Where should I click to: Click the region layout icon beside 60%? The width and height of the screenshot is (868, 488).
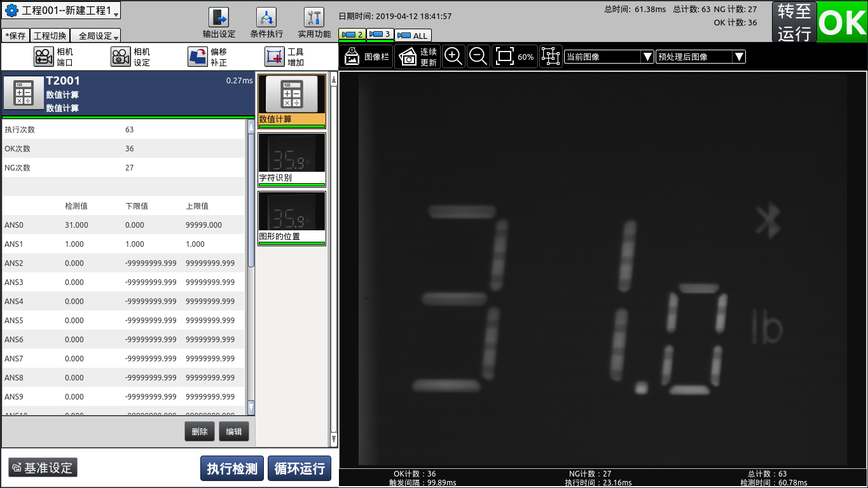pos(551,57)
